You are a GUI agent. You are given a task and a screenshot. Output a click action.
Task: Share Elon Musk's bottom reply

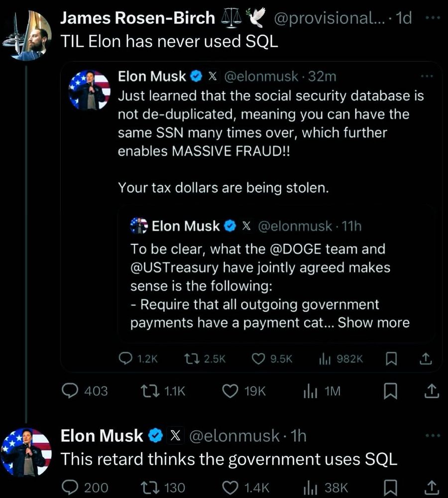click(x=431, y=488)
